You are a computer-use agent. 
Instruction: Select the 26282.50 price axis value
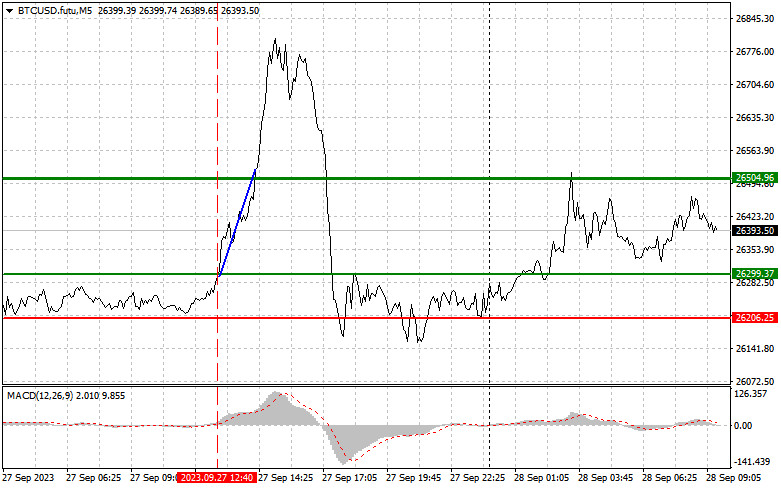755,283
